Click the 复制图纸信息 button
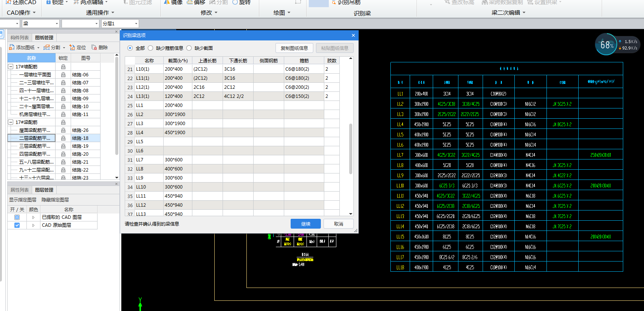The height and width of the screenshot is (311, 644). coord(294,48)
